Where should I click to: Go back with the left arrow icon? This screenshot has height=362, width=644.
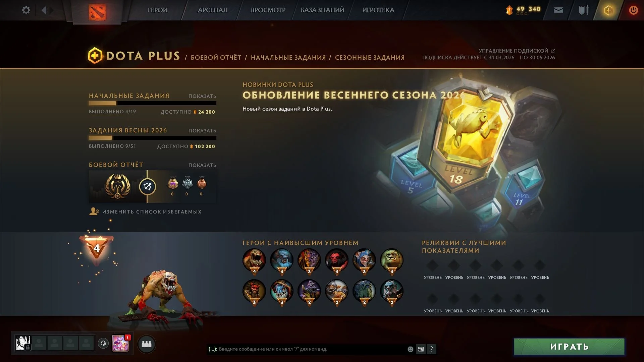pos(44,10)
